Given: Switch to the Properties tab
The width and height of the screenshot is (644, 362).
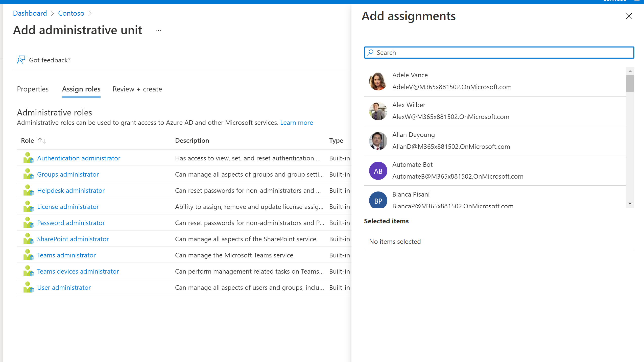Looking at the screenshot, I should (x=33, y=89).
